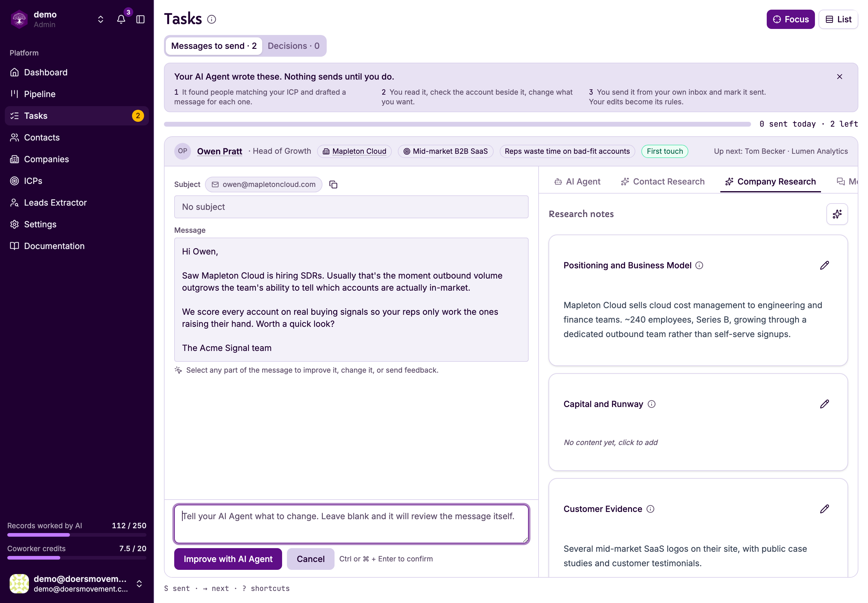Open Leads Extractor in sidebar
Screen dimensions: 868x603
77,203
